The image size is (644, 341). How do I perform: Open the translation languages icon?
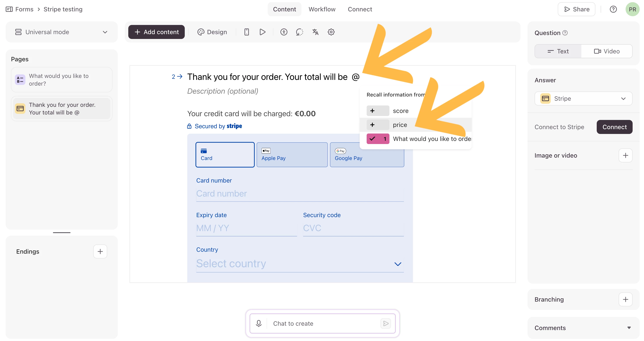(315, 32)
